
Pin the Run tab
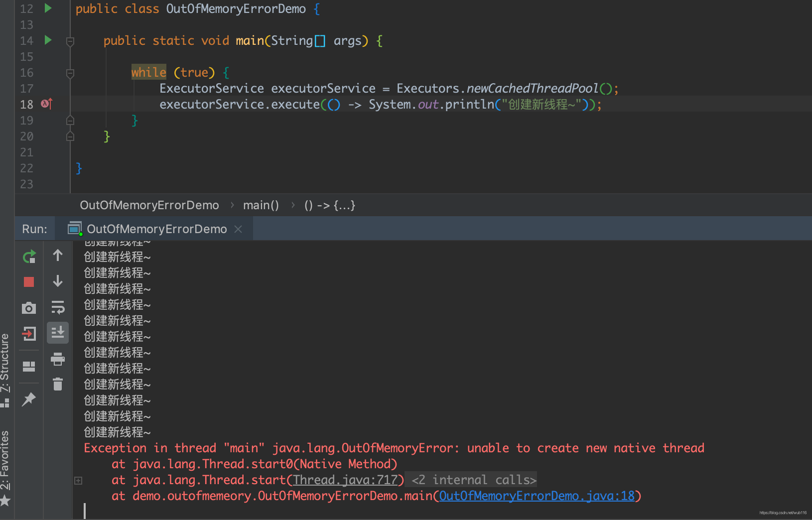coord(29,399)
